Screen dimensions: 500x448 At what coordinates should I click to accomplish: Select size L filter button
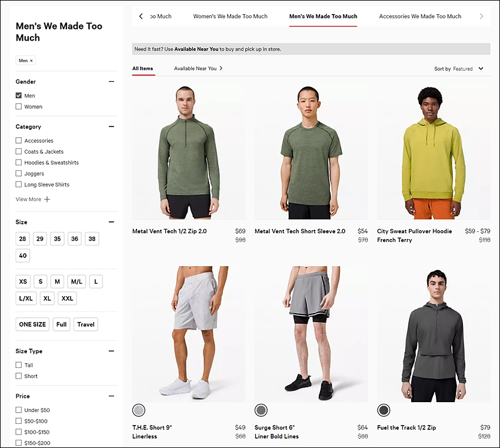[96, 281]
